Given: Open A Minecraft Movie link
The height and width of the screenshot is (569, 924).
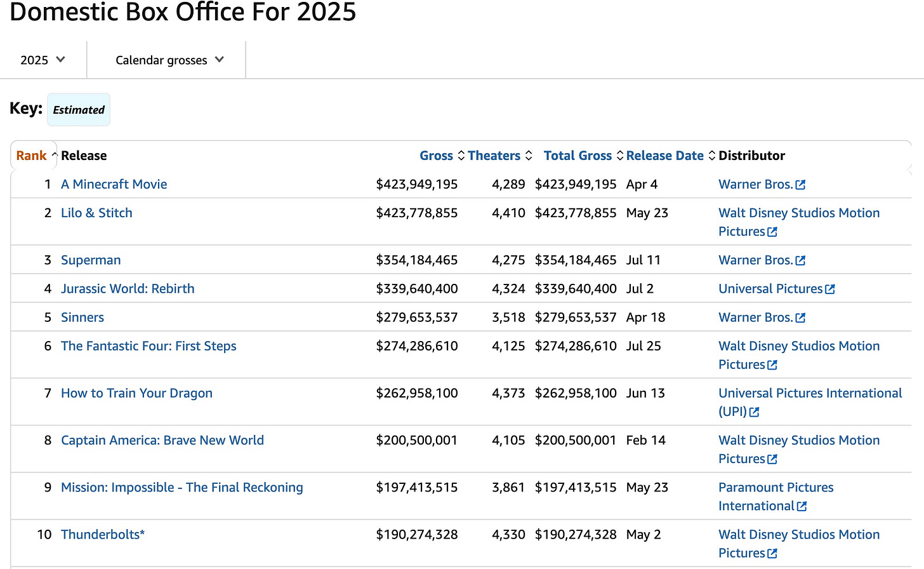Looking at the screenshot, I should (x=114, y=184).
